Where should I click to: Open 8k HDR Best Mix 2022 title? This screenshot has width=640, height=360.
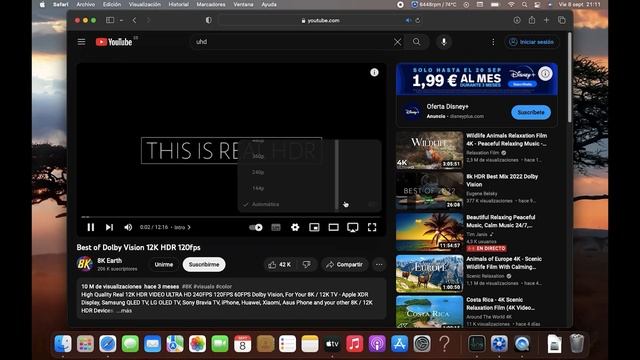pos(502,180)
